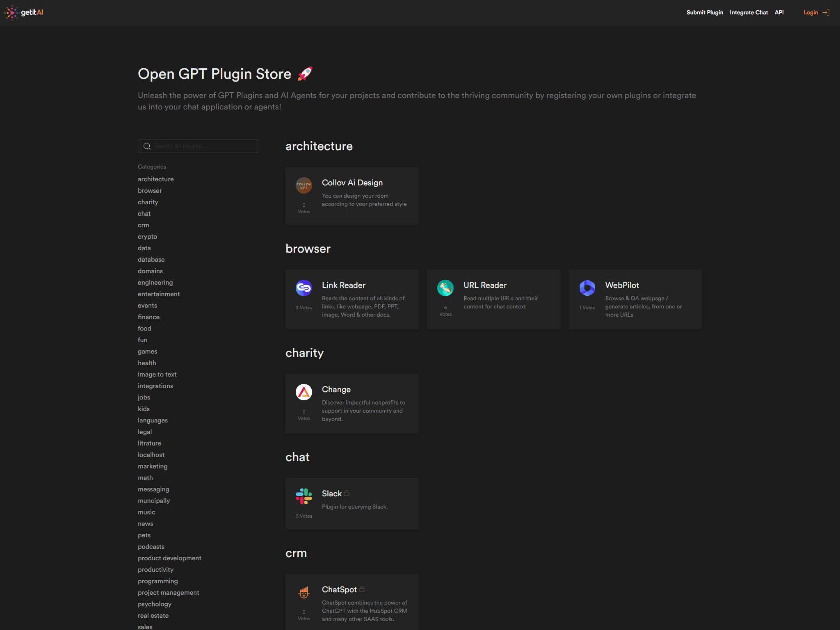Image resolution: width=840 pixels, height=630 pixels.
Task: Select the finance category
Action: click(x=149, y=317)
